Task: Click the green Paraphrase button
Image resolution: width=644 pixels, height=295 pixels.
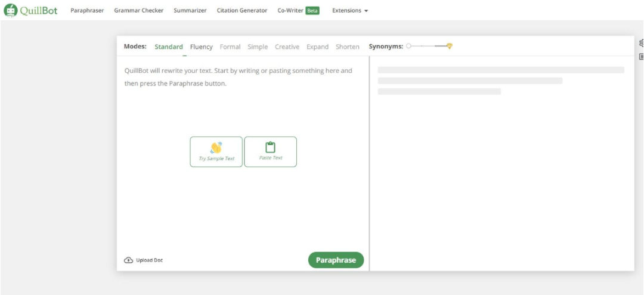Action: (x=336, y=260)
